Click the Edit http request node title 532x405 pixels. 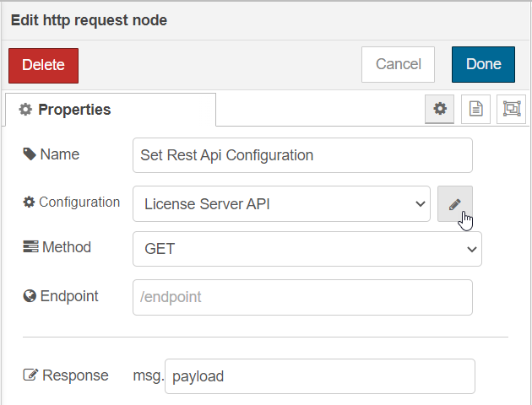89,20
